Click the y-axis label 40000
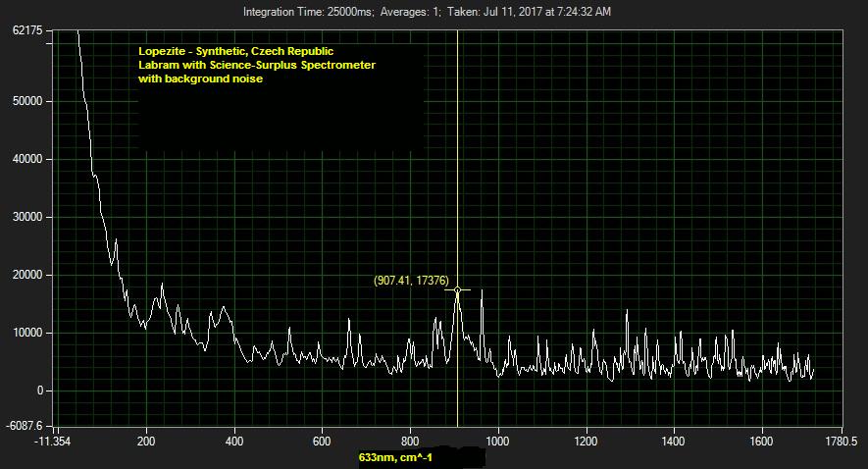This screenshot has width=868, height=469. (x=27, y=159)
